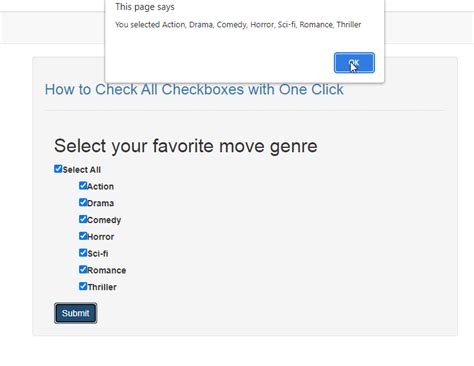Screen dimensions: 474x366
Task: Click the "Horror" label text
Action: (101, 237)
